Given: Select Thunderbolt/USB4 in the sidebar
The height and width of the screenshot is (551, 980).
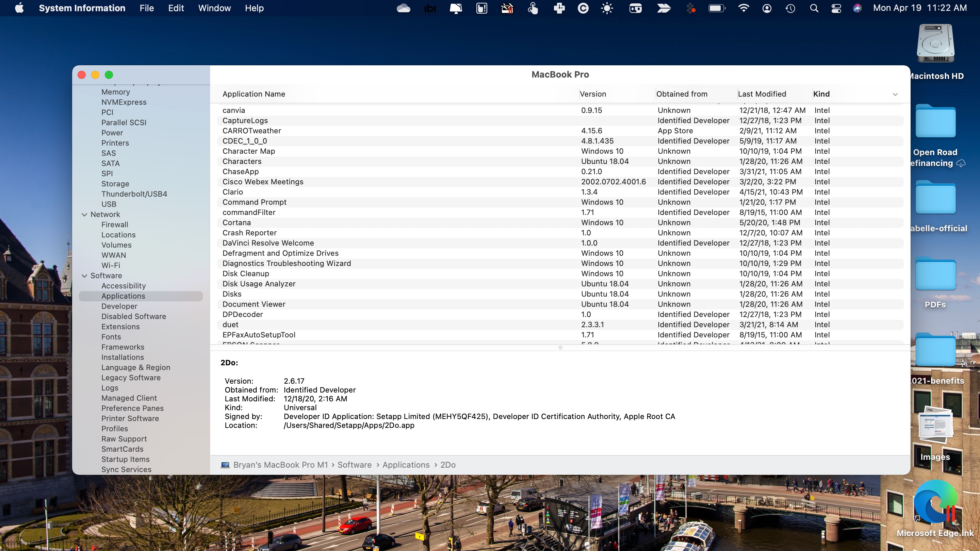Looking at the screenshot, I should (134, 194).
